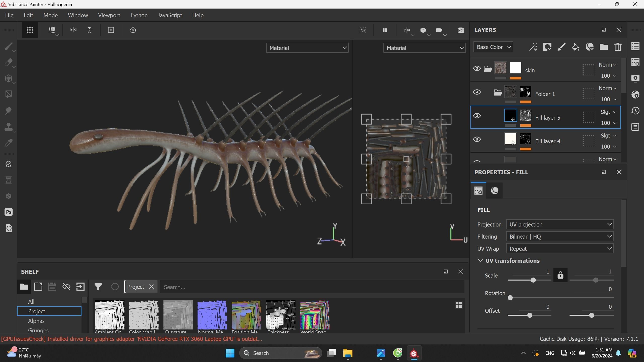
Task: Click the reset transform circle icon
Action: pyautogui.click(x=133, y=30)
